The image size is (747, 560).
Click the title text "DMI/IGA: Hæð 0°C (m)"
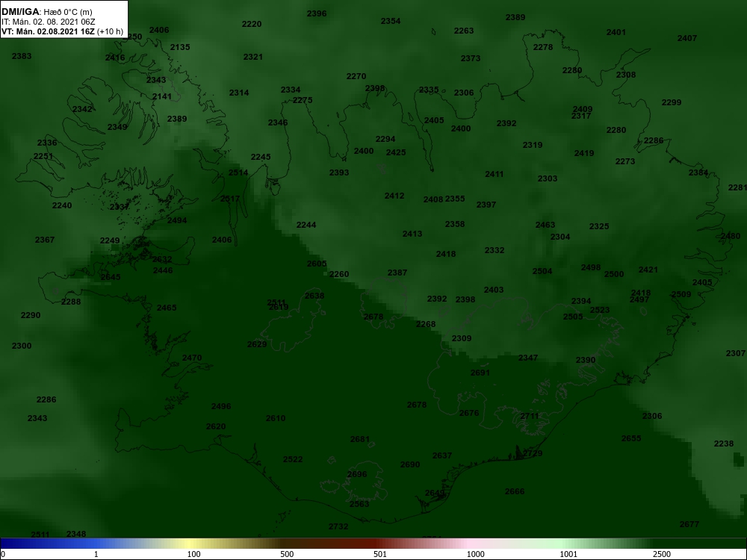click(47, 12)
